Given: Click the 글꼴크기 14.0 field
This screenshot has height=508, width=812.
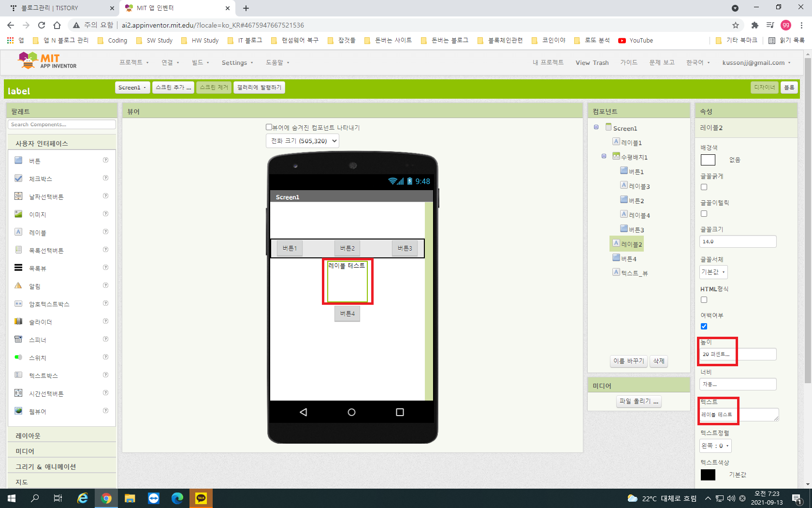Looking at the screenshot, I should coord(738,241).
